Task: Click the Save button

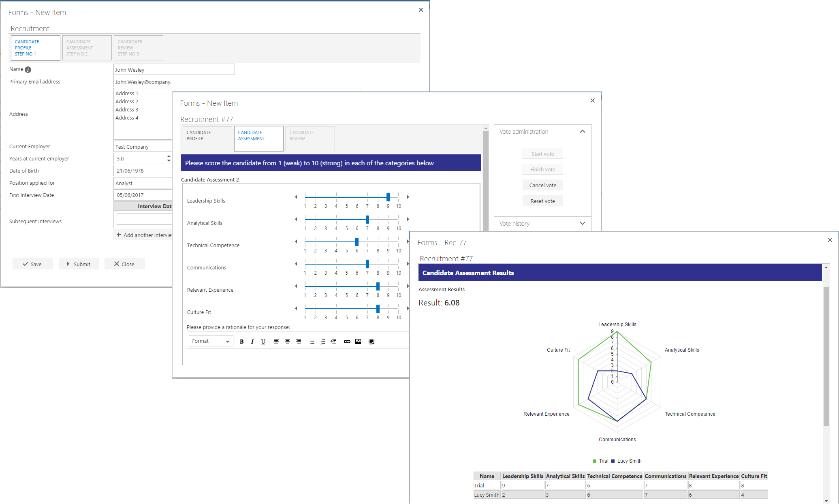Action: [32, 264]
